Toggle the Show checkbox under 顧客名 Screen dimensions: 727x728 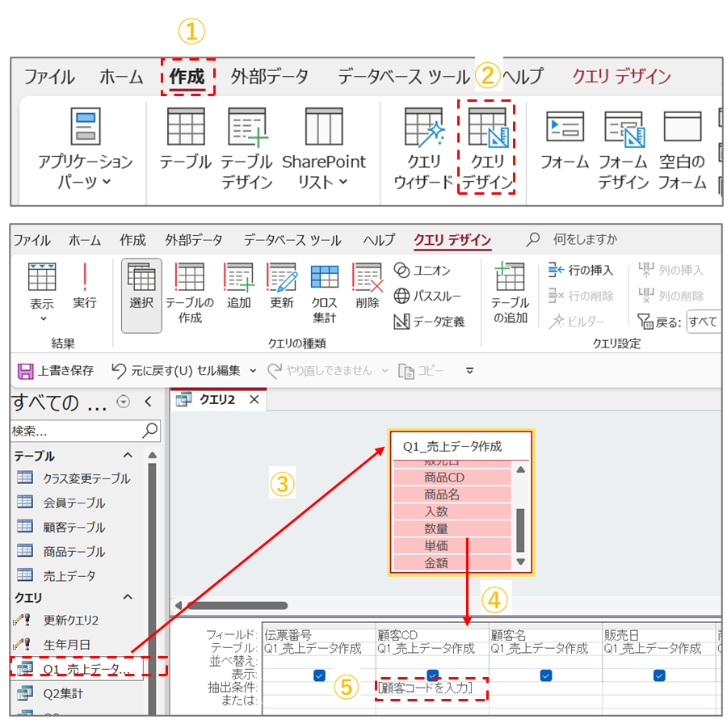coord(546,675)
